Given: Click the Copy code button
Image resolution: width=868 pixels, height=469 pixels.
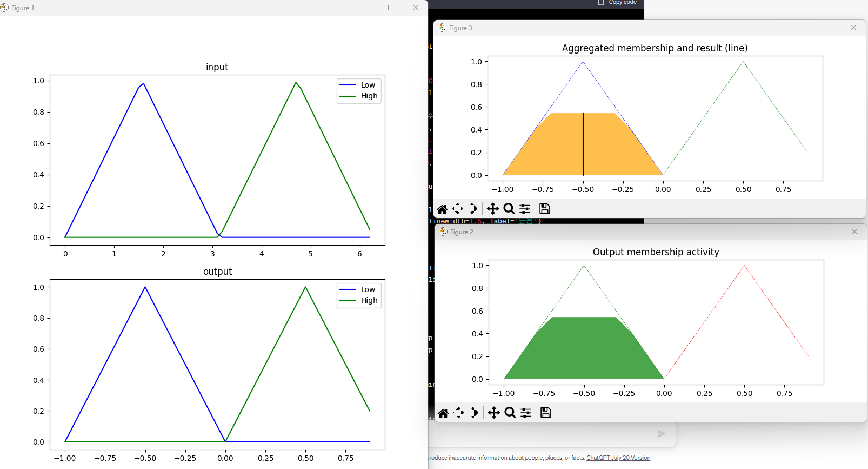Looking at the screenshot, I should [x=617, y=2].
